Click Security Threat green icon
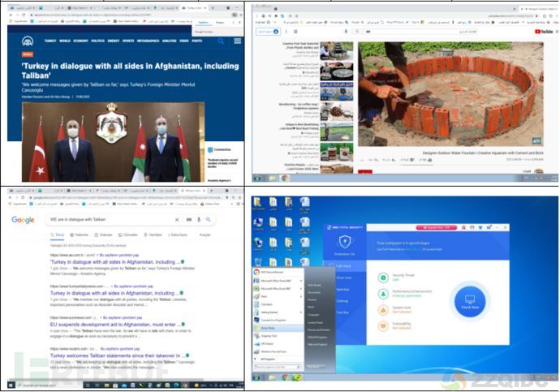This screenshot has width=560, height=392. click(383, 278)
